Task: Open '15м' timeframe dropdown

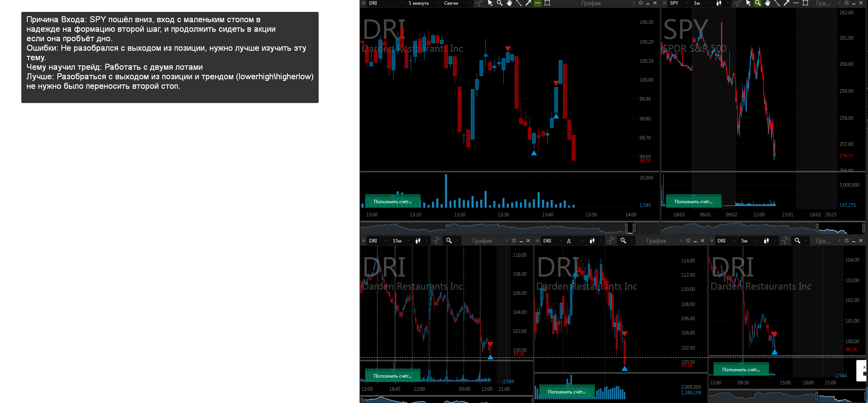Action: coord(400,241)
